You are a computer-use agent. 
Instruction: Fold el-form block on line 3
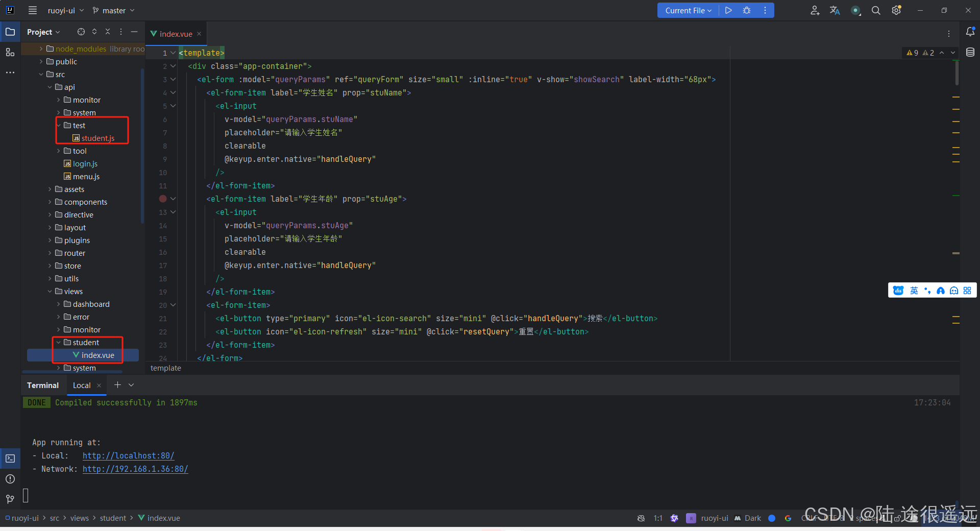click(x=174, y=79)
